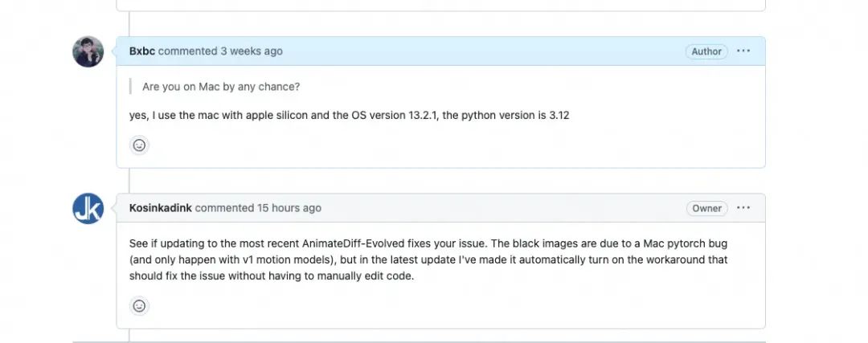Add emoji reaction to Kosinkadink's comment
Image resolution: width=868 pixels, height=343 pixels.
139,306
